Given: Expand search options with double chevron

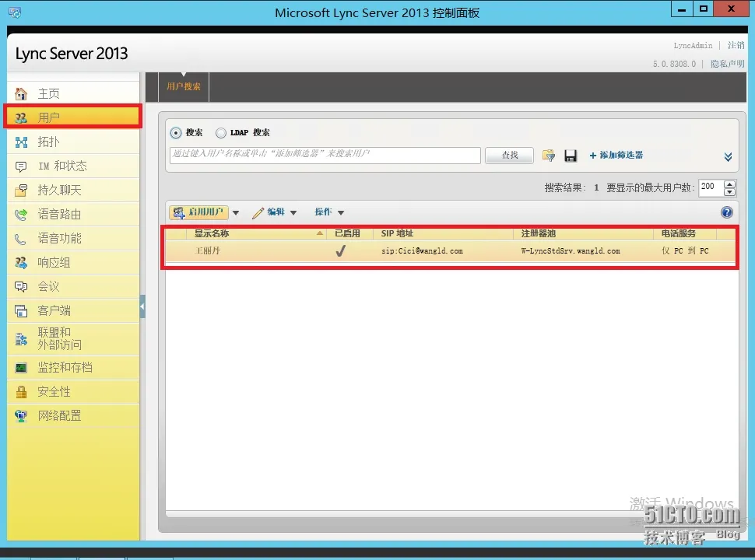Looking at the screenshot, I should (x=728, y=157).
